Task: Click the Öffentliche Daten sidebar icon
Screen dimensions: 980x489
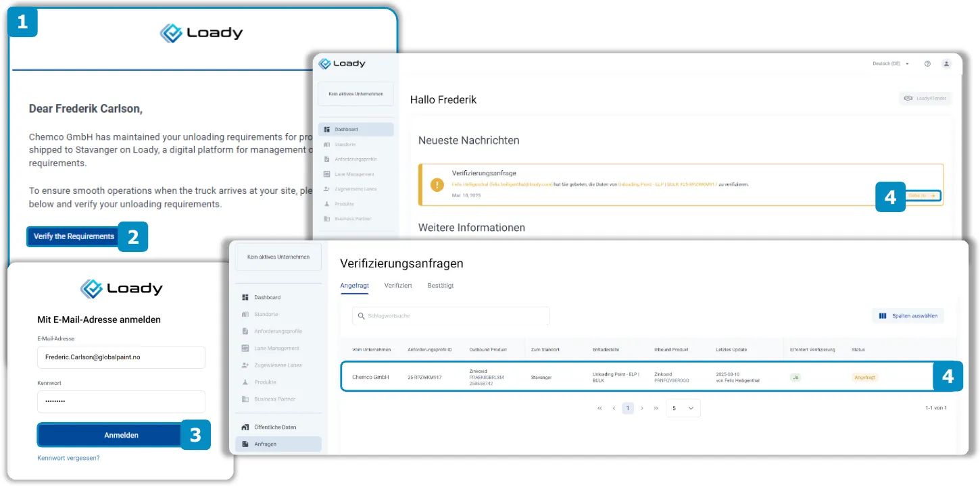Action: pos(245,427)
